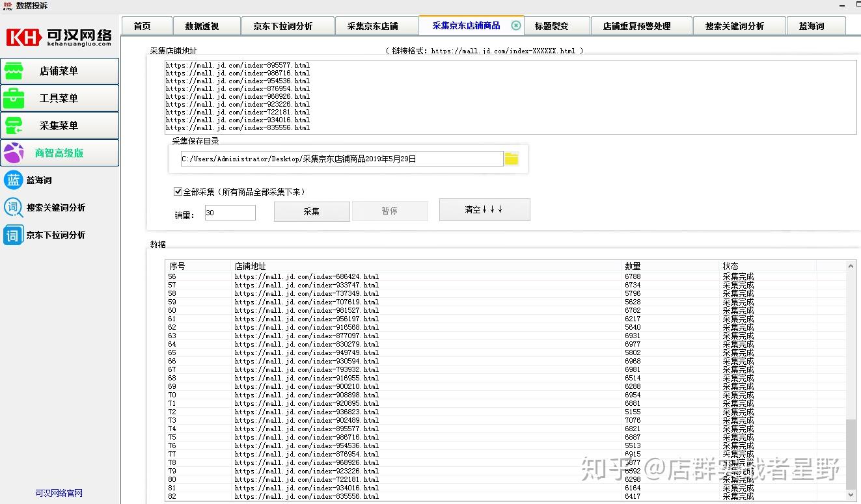
Task: Click the quantity cell 5155
Action: 633,412
